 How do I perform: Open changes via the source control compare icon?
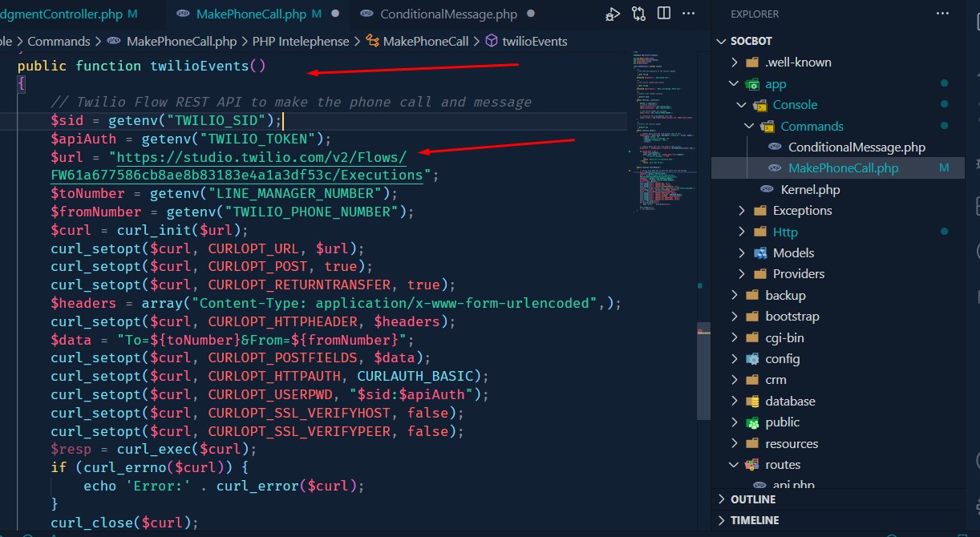click(639, 14)
